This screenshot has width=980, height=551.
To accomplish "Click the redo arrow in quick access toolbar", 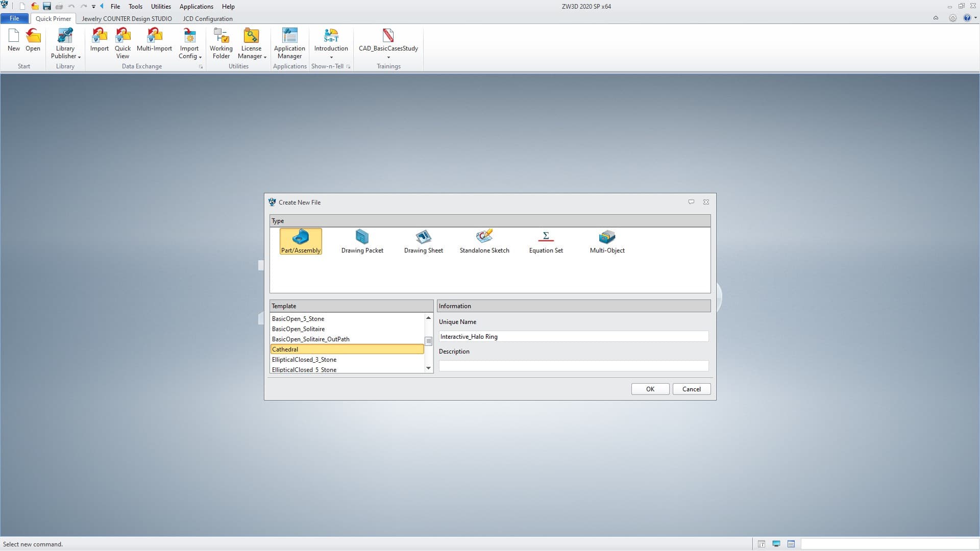I will (x=83, y=7).
